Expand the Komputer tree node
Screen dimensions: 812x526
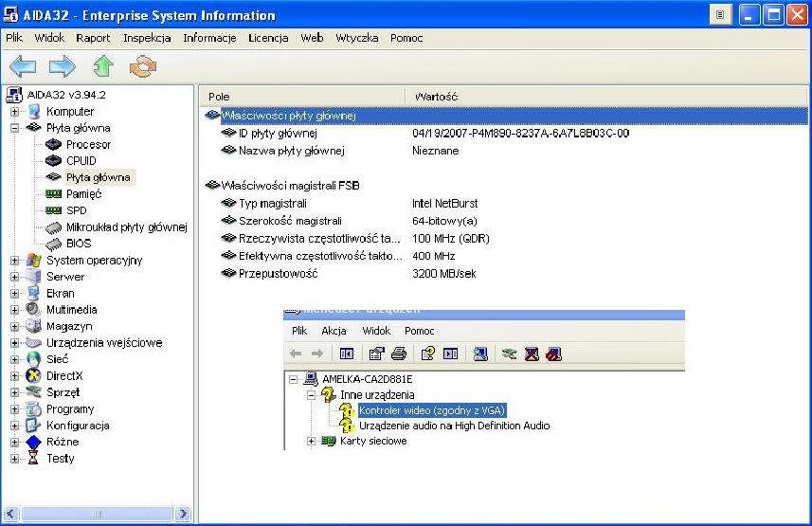click(14, 112)
